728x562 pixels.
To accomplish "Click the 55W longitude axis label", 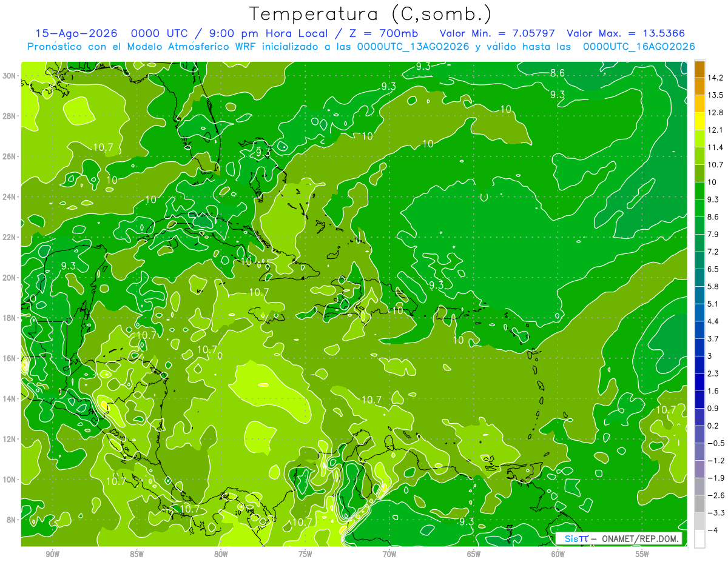I will [x=642, y=554].
